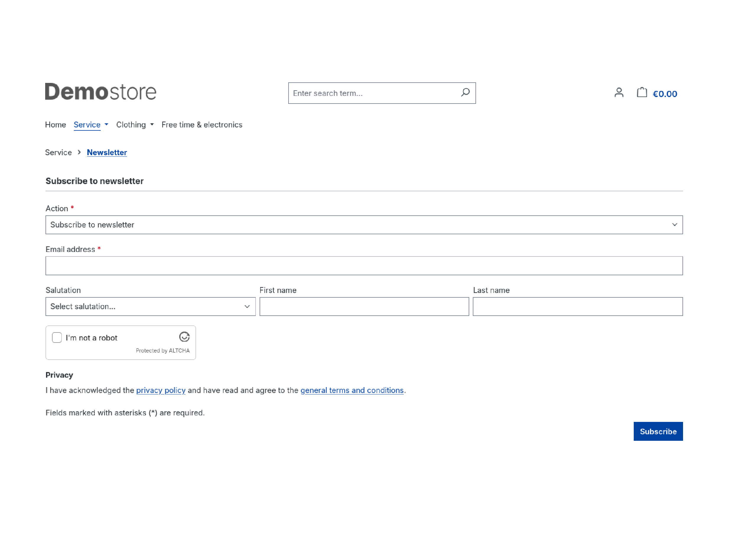The image size is (756, 534).
Task: Open Free time & electronics category
Action: [202, 125]
